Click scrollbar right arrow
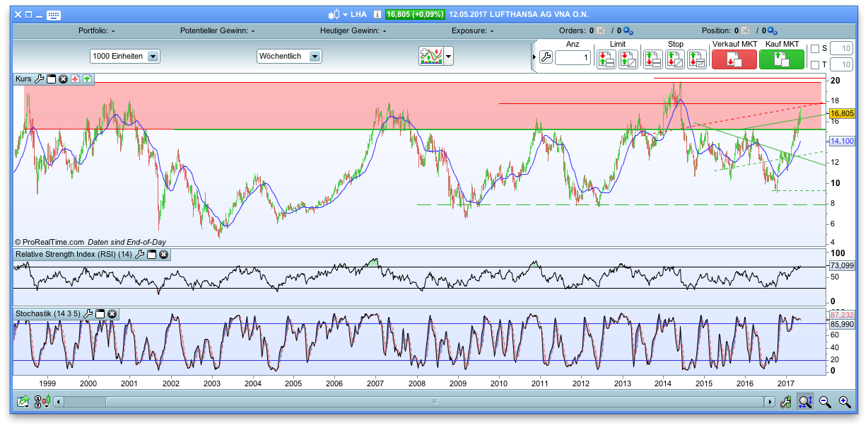The image size is (868, 428). (769, 402)
